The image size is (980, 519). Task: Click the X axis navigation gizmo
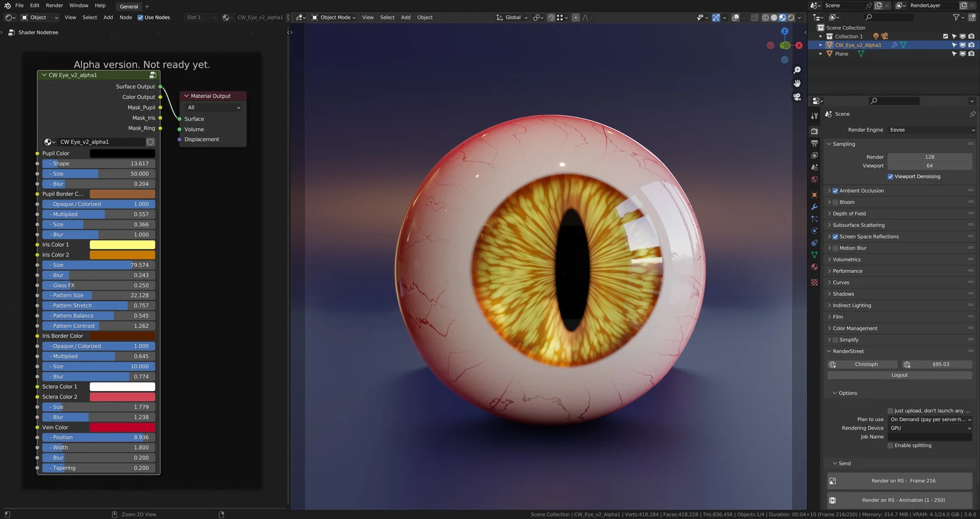click(x=799, y=45)
